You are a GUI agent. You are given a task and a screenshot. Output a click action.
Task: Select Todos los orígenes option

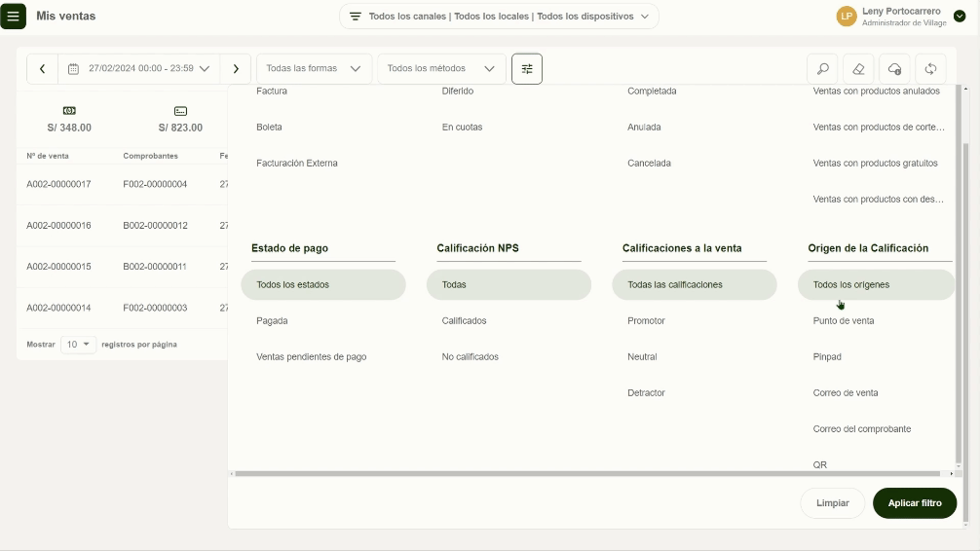tap(876, 285)
